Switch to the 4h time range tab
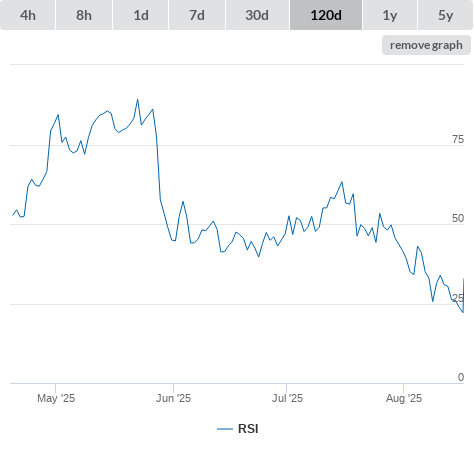Image resolution: width=474 pixels, height=455 pixels. 28,15
